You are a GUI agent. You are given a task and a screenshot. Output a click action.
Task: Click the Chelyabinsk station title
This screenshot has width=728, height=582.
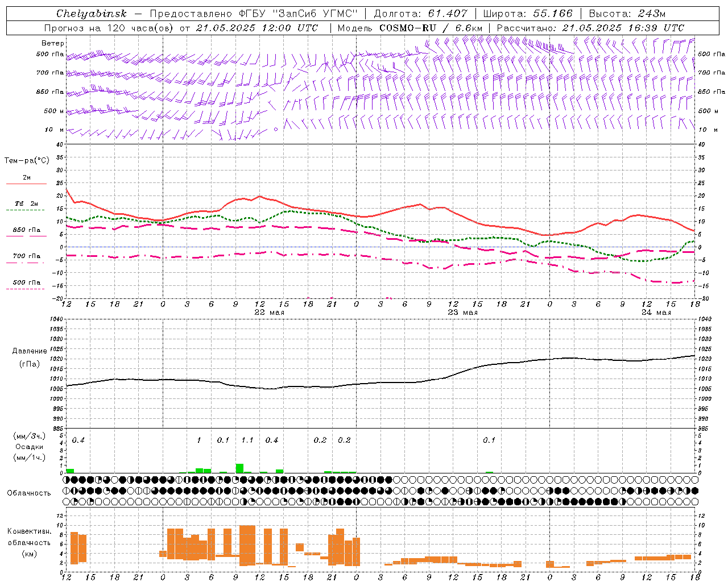click(x=92, y=14)
